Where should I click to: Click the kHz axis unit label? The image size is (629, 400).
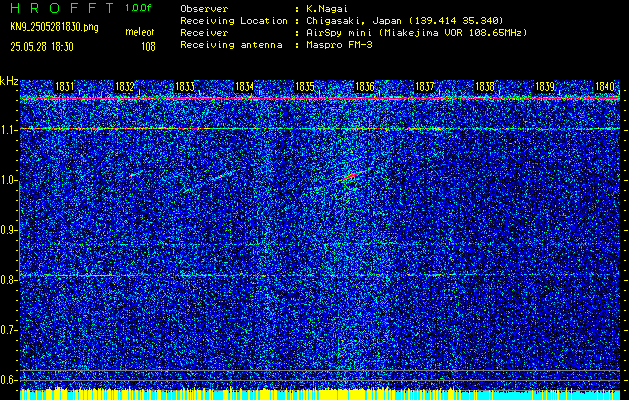point(9,81)
